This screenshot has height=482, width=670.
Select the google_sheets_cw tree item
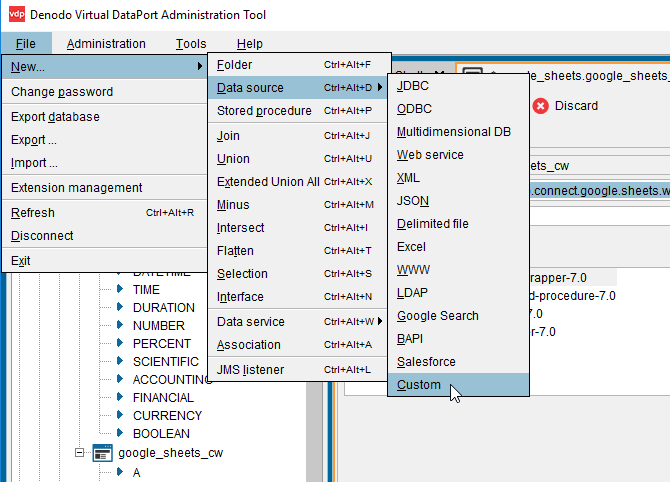pyautogui.click(x=170, y=453)
